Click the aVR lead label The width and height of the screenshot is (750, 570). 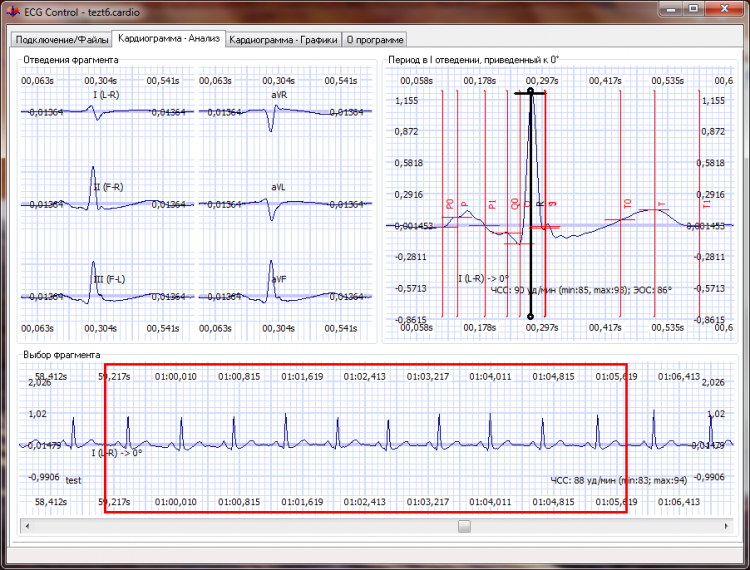tap(279, 95)
